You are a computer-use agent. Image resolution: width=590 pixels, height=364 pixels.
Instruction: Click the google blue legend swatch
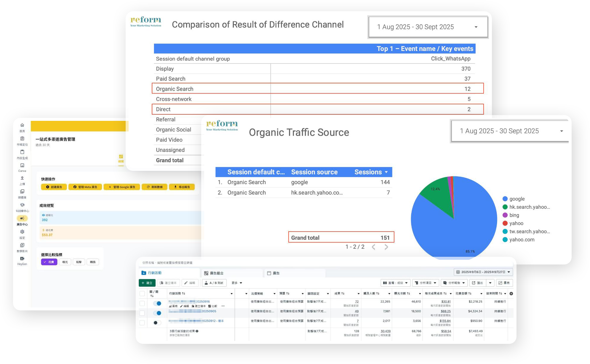point(505,199)
